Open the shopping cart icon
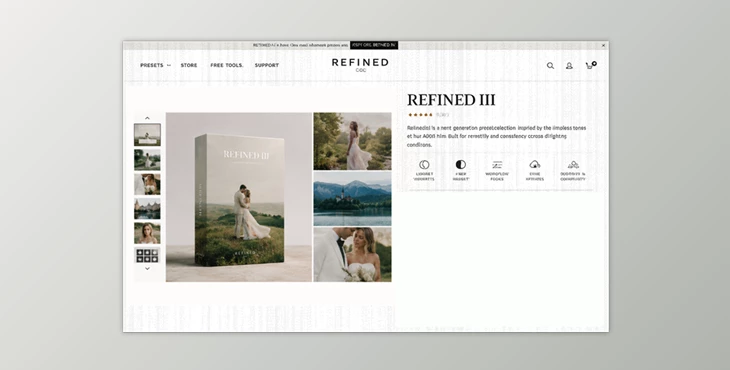Image resolution: width=730 pixels, height=370 pixels. [x=590, y=65]
